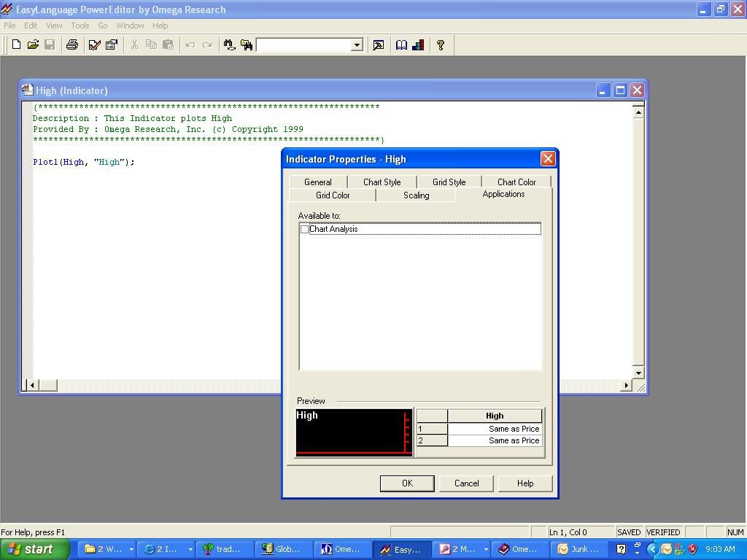The height and width of the screenshot is (560, 747).
Task: Verify the code with the checkmark icon
Action: (94, 44)
